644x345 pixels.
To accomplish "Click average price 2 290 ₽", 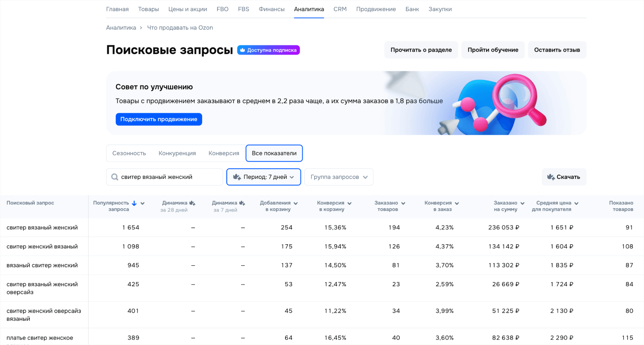I will point(562,338).
